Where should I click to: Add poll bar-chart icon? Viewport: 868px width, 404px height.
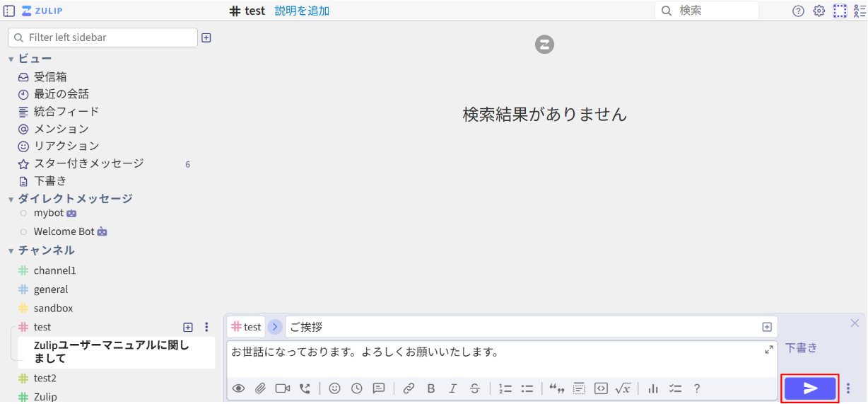point(653,388)
